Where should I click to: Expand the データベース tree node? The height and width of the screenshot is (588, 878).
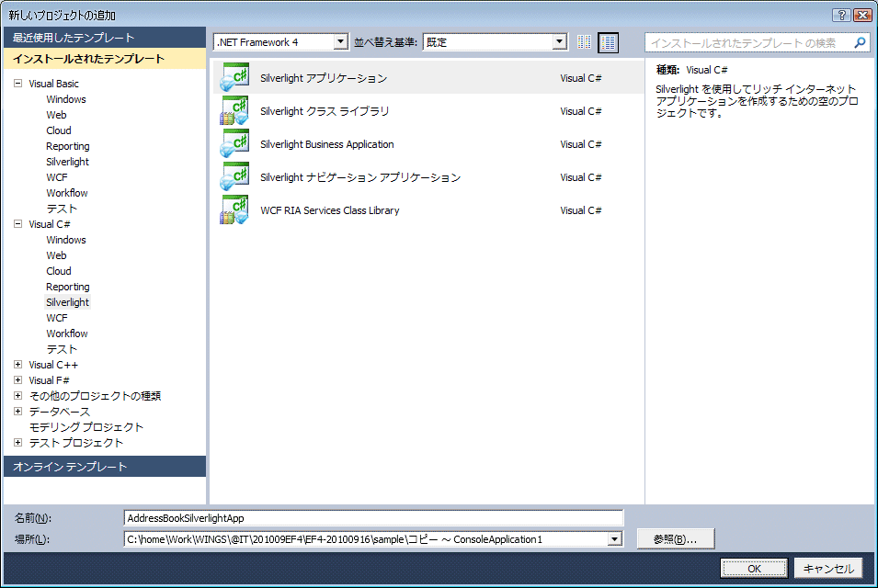tap(17, 412)
